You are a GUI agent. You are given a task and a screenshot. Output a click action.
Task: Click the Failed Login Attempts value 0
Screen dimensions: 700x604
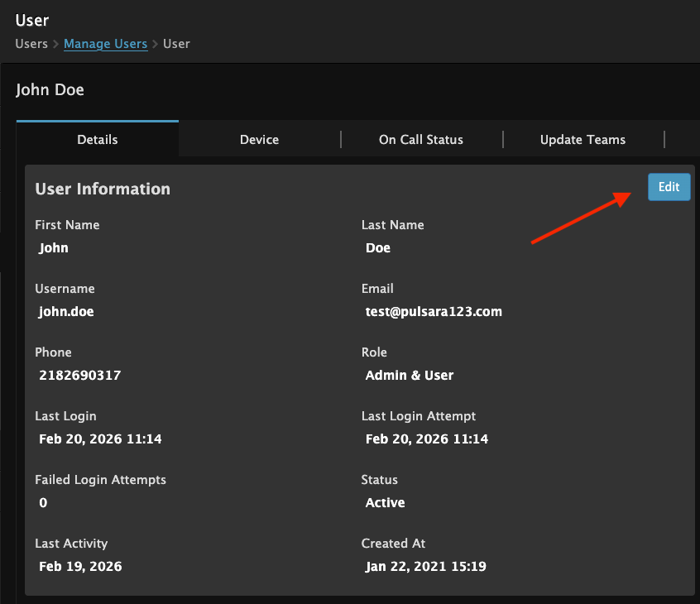pos(43,503)
